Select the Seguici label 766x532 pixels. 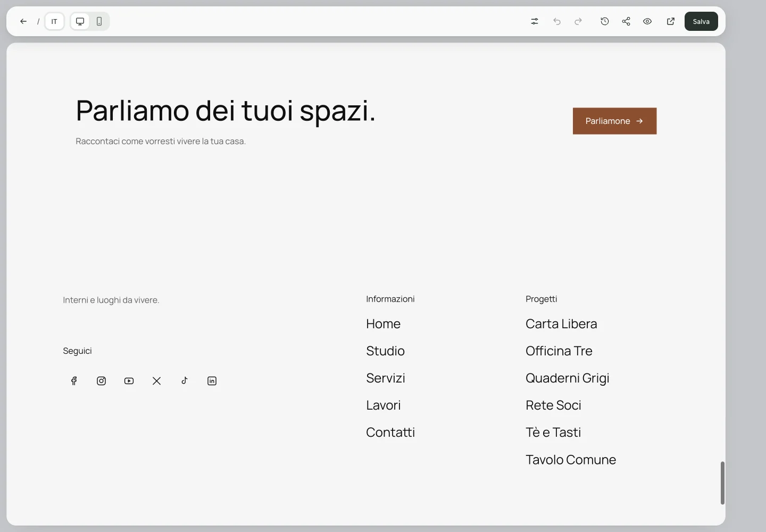tap(77, 351)
